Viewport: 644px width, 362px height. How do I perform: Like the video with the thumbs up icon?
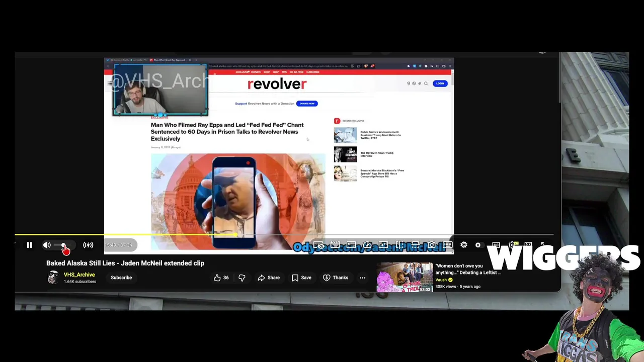(220, 278)
